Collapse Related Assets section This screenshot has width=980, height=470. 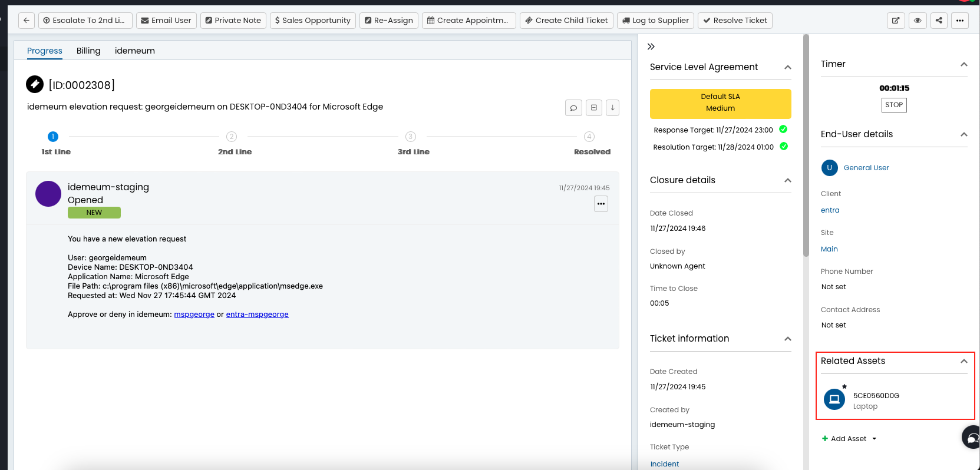pos(964,361)
